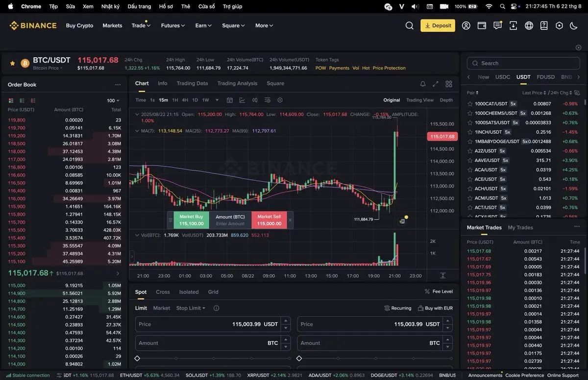Open more time intervals dropdown arrow

point(217,100)
